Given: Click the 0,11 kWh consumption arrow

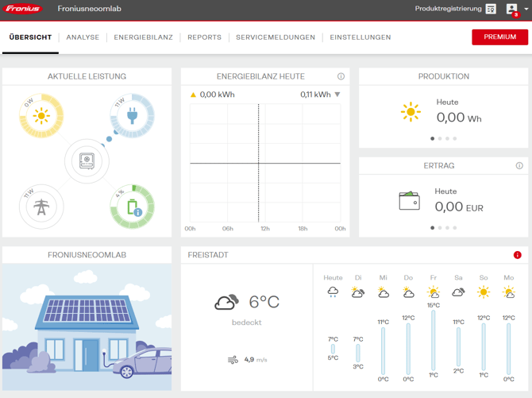Looking at the screenshot, I should (337, 95).
